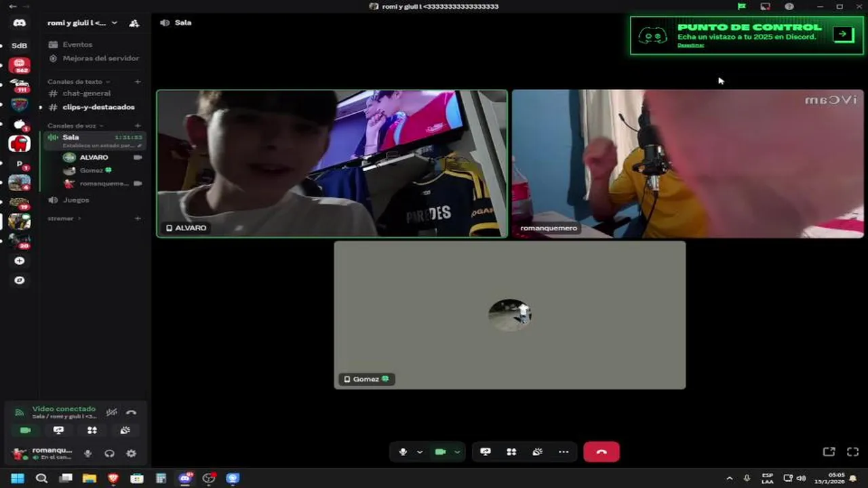Open Punto de Control arrow button
The height and width of the screenshot is (488, 868).
pyautogui.click(x=843, y=34)
